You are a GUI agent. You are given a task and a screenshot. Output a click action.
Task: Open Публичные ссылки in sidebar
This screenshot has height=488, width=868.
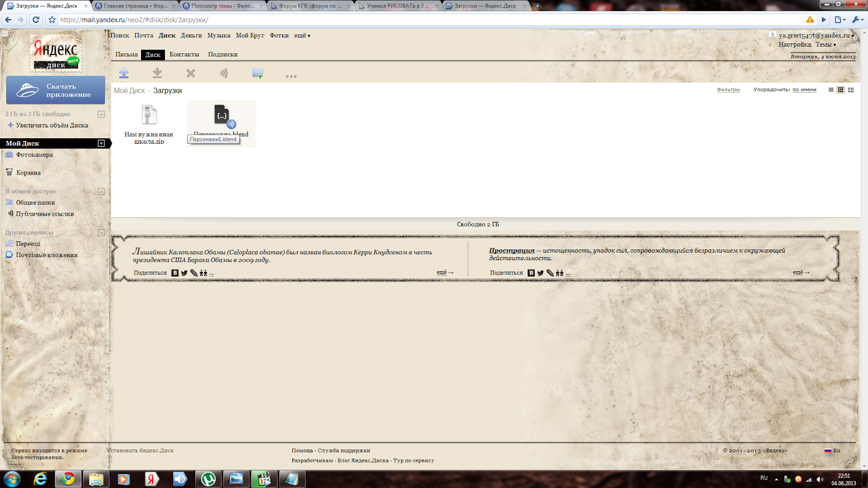(45, 214)
